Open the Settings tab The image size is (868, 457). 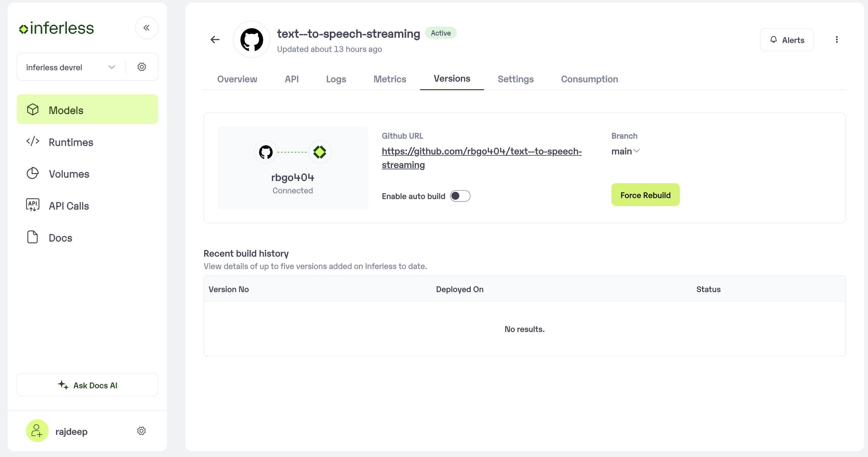[x=515, y=79]
